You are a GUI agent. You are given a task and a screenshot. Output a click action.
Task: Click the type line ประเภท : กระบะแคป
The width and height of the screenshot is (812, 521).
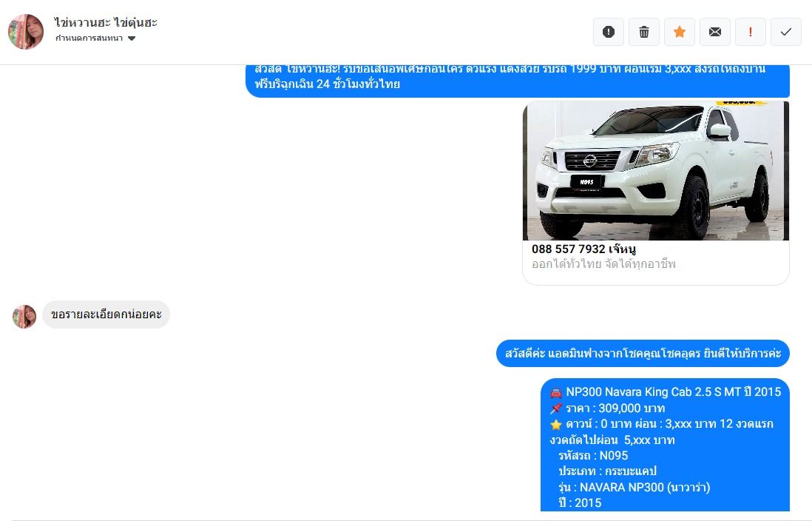[x=607, y=471]
